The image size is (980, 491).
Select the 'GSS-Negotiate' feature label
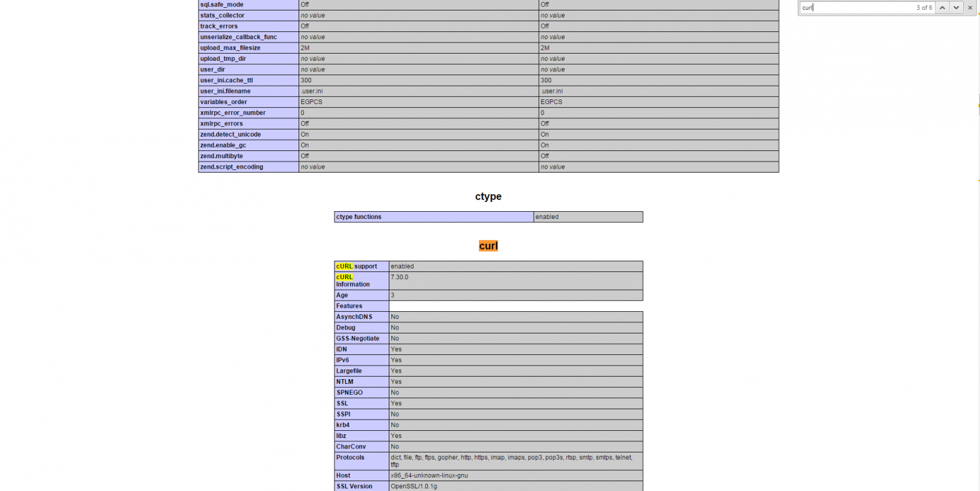point(357,338)
